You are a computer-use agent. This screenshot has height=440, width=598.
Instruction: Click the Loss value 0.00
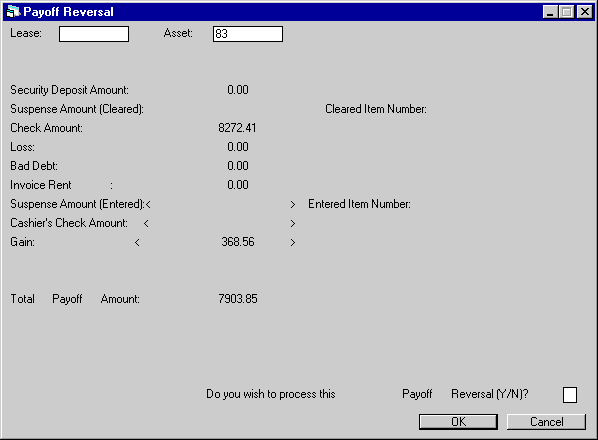tap(238, 147)
